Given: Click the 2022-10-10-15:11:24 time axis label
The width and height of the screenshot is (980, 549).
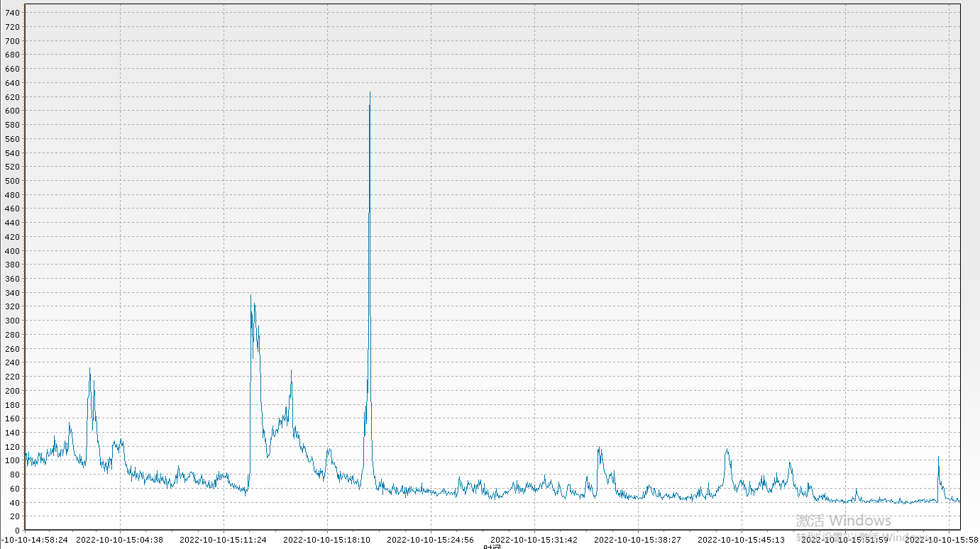Looking at the screenshot, I should coord(223,539).
